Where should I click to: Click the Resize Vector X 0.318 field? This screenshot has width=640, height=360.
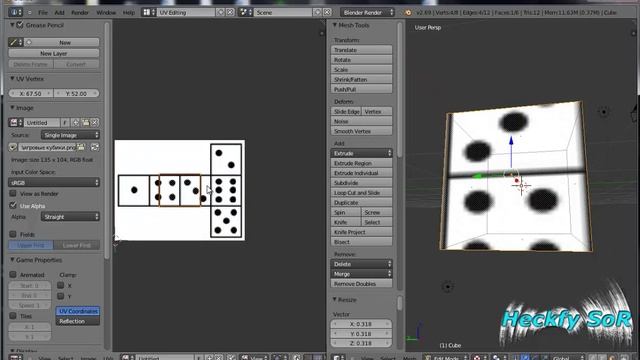tap(362, 324)
